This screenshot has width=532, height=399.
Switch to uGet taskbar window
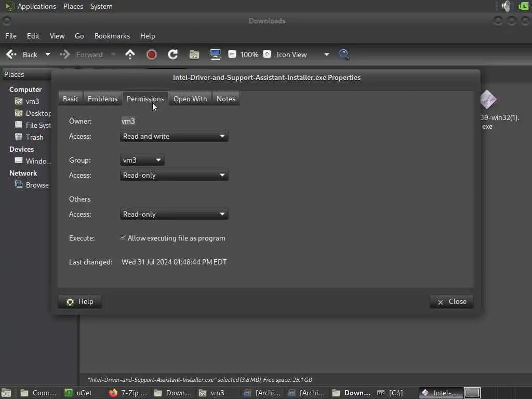coord(79,393)
